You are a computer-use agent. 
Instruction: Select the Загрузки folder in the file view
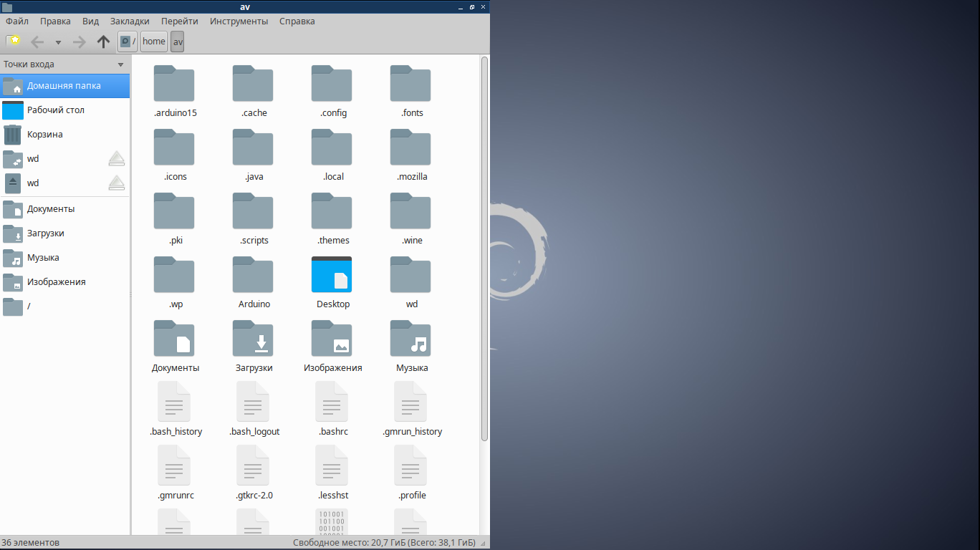(x=253, y=339)
